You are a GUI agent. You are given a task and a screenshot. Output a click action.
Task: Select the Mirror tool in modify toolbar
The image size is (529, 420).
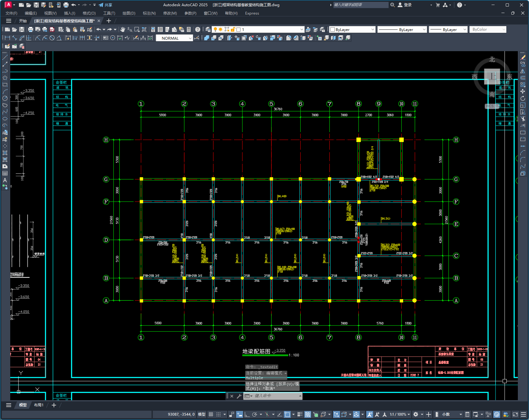tap(523, 71)
